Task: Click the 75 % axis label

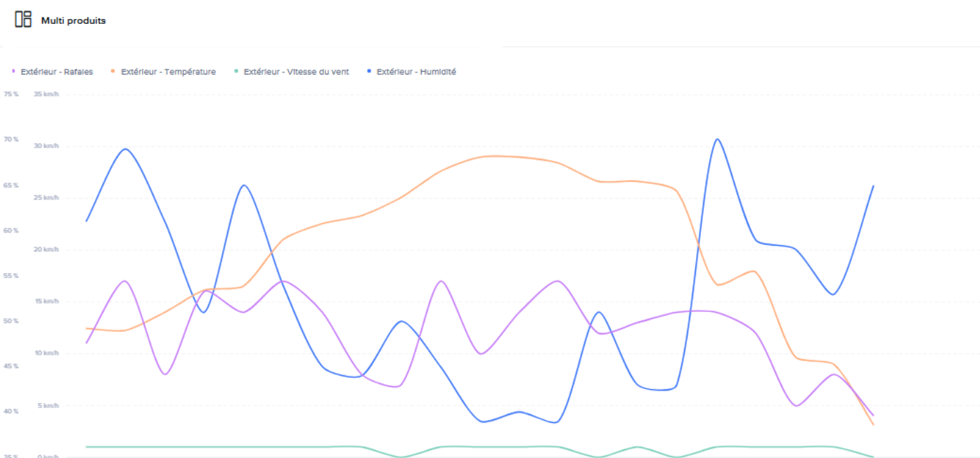Action: [x=11, y=94]
